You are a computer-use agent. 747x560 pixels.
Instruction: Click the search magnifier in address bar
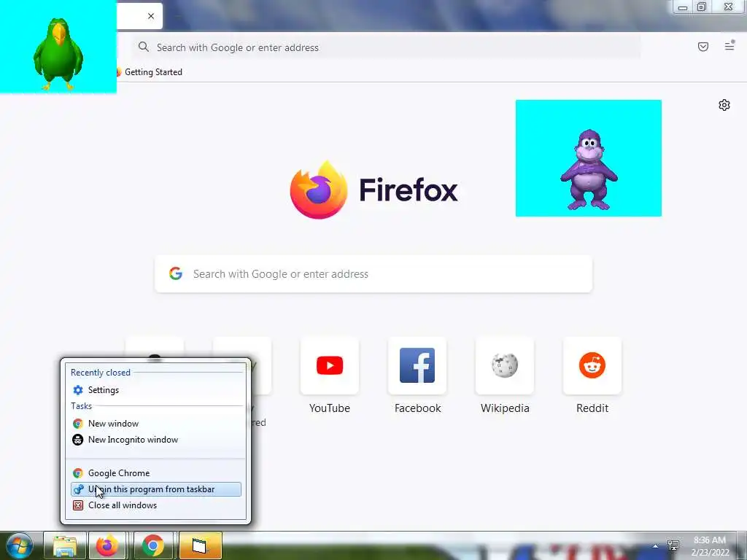click(x=144, y=47)
